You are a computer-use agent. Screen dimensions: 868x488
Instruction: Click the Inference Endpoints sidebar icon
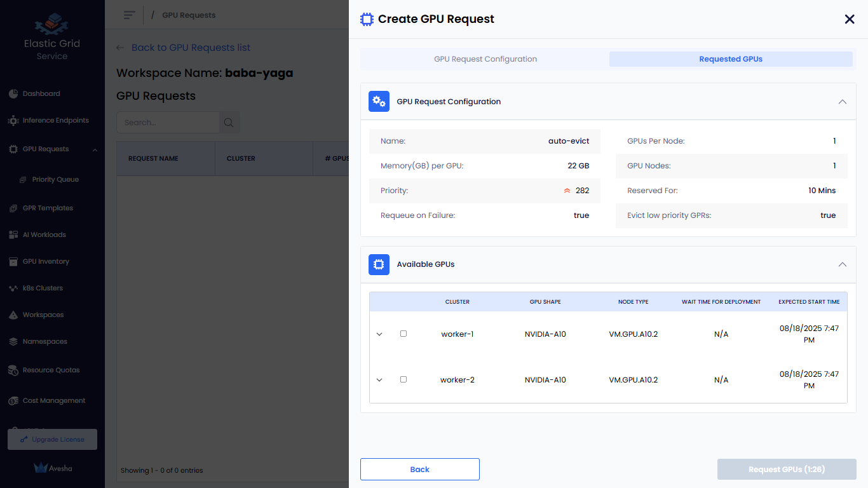pyautogui.click(x=13, y=121)
